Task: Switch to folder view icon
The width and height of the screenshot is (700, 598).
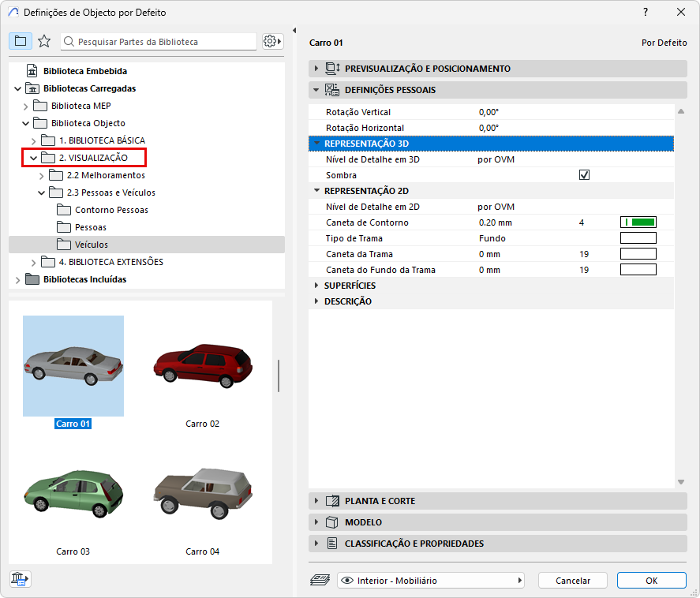Action: coord(21,41)
